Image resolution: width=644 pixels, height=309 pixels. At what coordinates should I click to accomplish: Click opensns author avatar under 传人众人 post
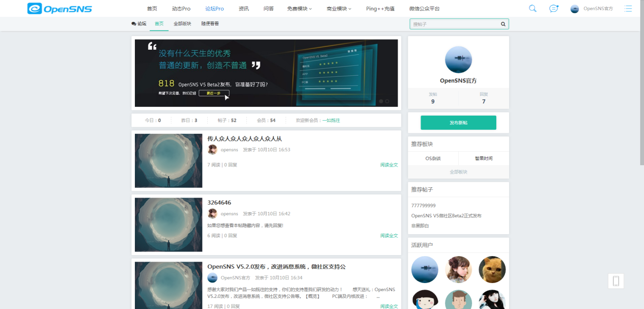pos(212,150)
